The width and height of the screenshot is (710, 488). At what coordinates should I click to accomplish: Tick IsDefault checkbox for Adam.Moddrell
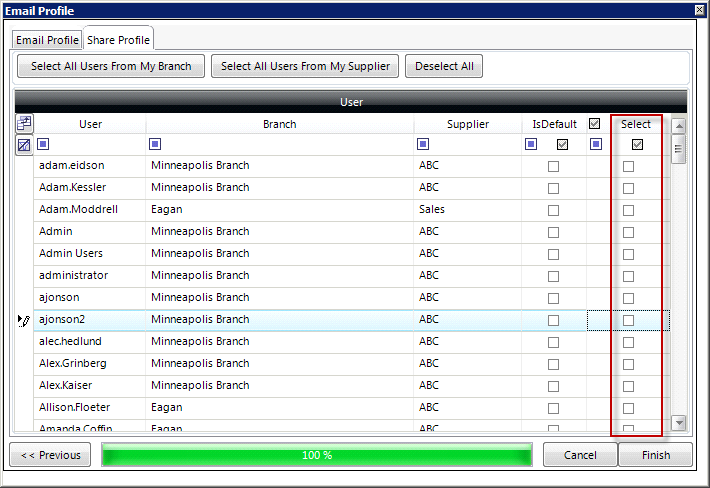click(553, 210)
